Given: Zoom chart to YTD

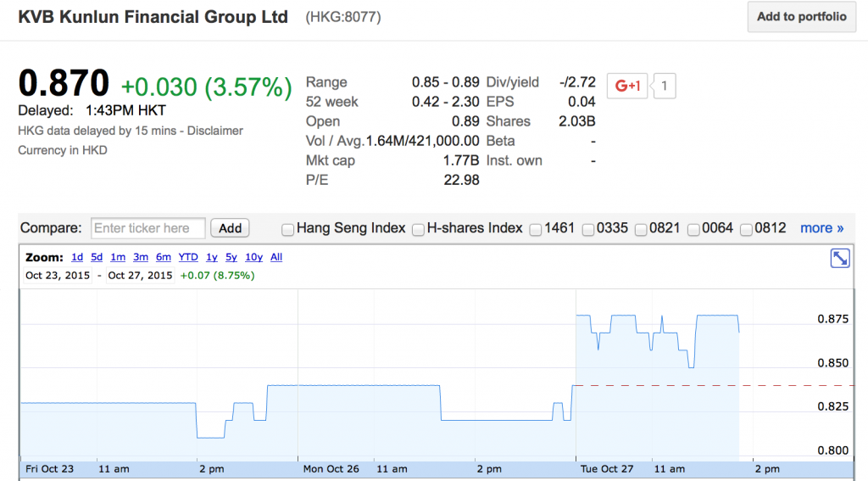Looking at the screenshot, I should click(188, 257).
